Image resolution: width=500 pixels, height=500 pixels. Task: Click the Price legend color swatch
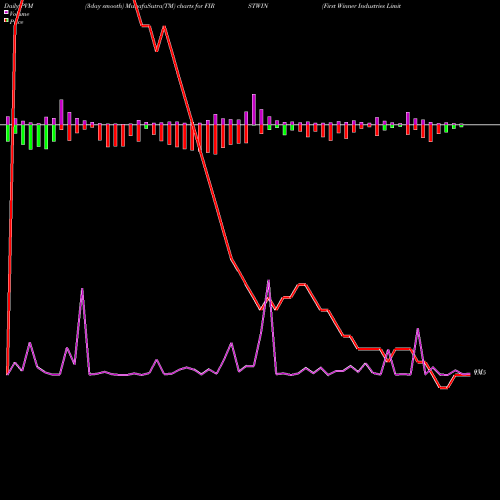(6, 20)
